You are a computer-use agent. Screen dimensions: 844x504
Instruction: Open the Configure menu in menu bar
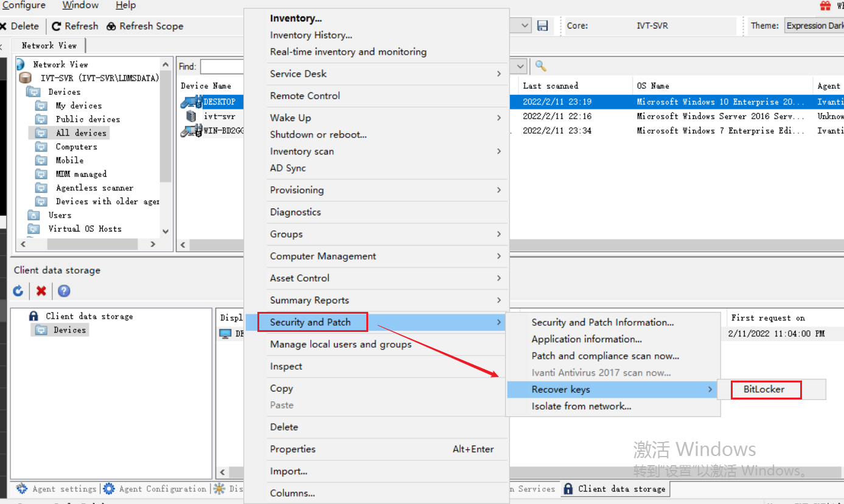(x=24, y=5)
